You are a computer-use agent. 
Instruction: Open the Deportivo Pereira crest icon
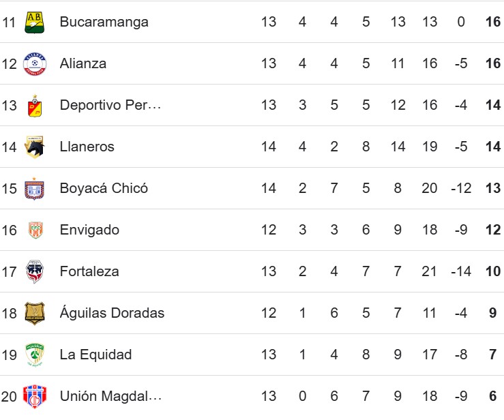[x=35, y=106]
